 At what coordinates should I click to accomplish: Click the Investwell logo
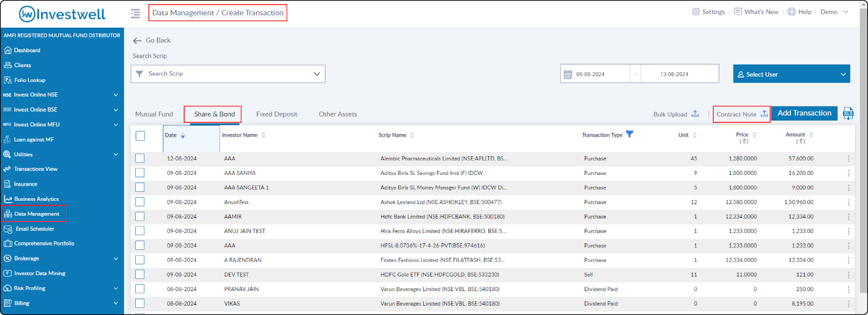[x=62, y=14]
